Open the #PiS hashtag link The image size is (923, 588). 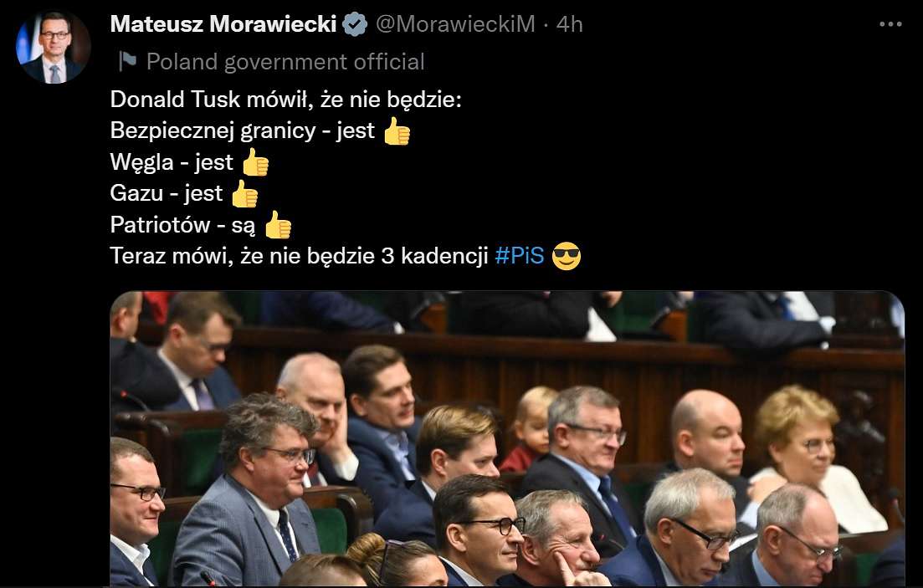click(519, 255)
